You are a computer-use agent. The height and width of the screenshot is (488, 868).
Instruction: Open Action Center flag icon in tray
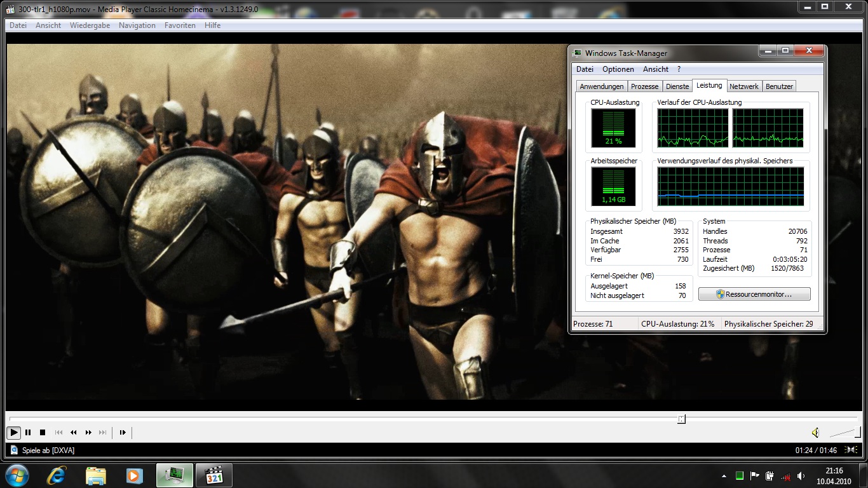tap(755, 475)
